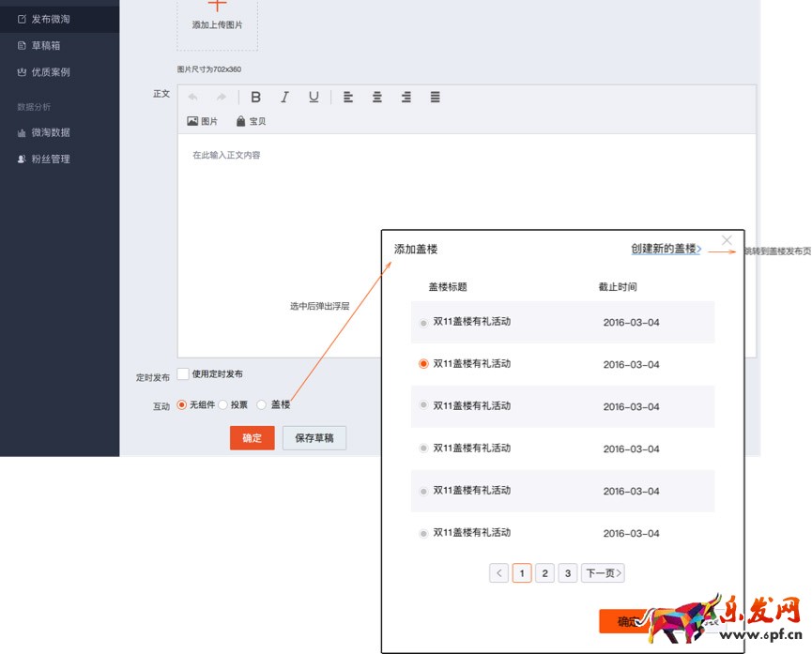This screenshot has height=654, width=812.
Task: Close the 添加盖楼 dialog
Action: coord(727,239)
